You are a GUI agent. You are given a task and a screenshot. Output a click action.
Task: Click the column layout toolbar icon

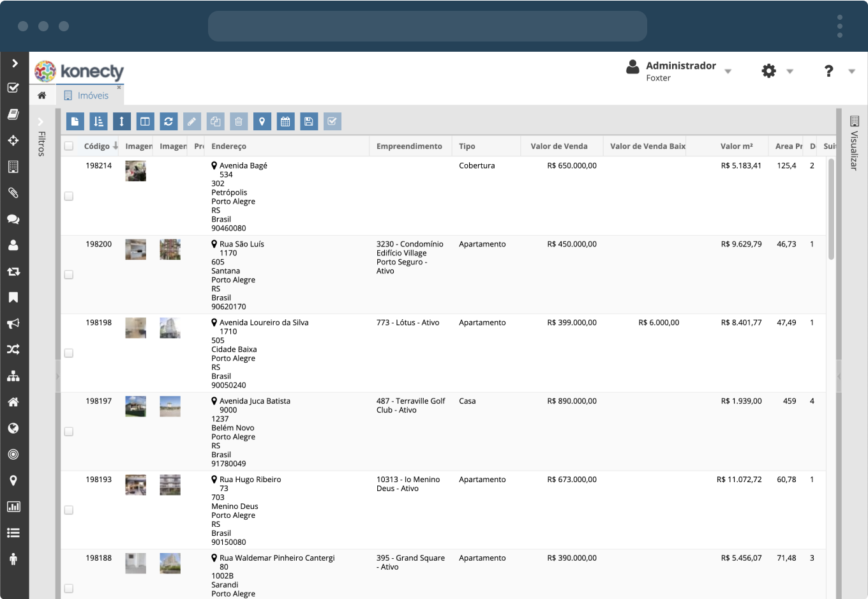pyautogui.click(x=145, y=121)
